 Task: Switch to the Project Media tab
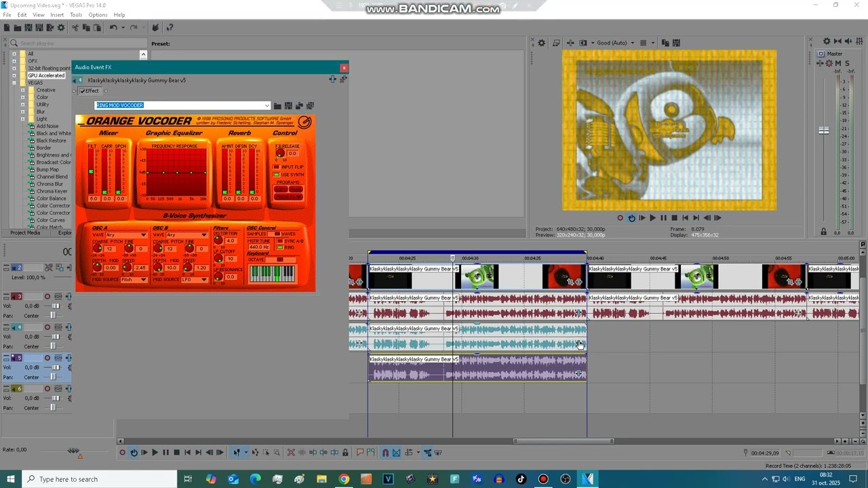click(x=24, y=232)
